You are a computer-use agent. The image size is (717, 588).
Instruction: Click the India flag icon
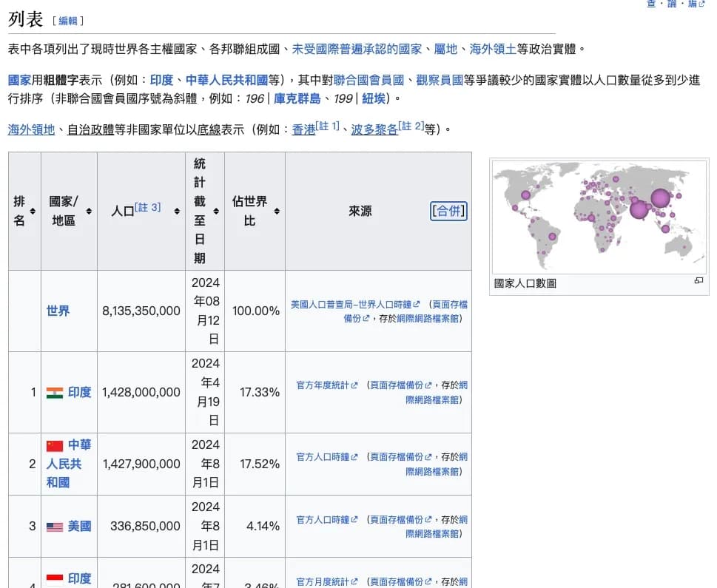coord(55,393)
